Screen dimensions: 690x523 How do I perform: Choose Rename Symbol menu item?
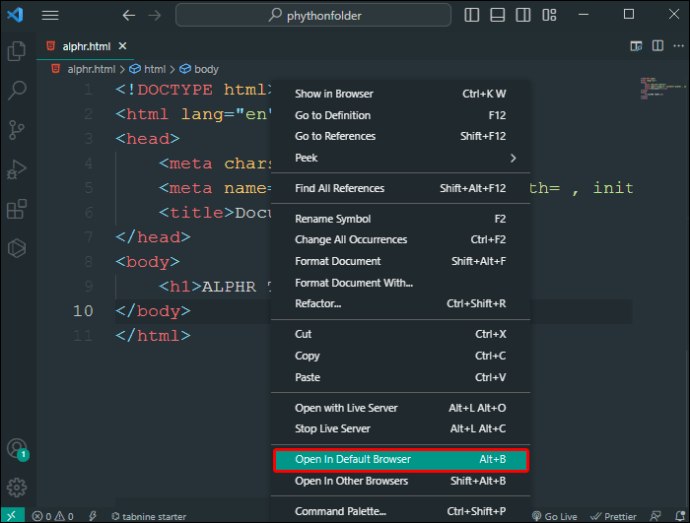[x=400, y=219]
